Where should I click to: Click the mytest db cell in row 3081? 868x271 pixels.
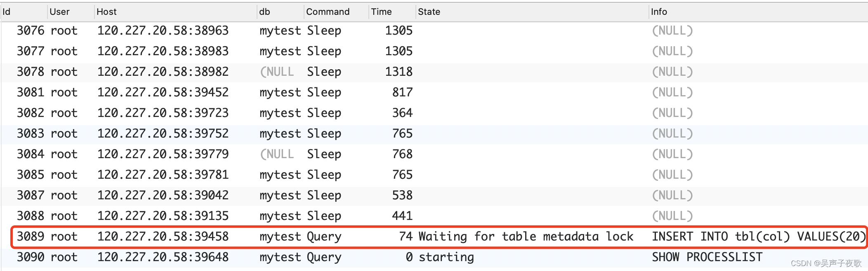tap(280, 93)
